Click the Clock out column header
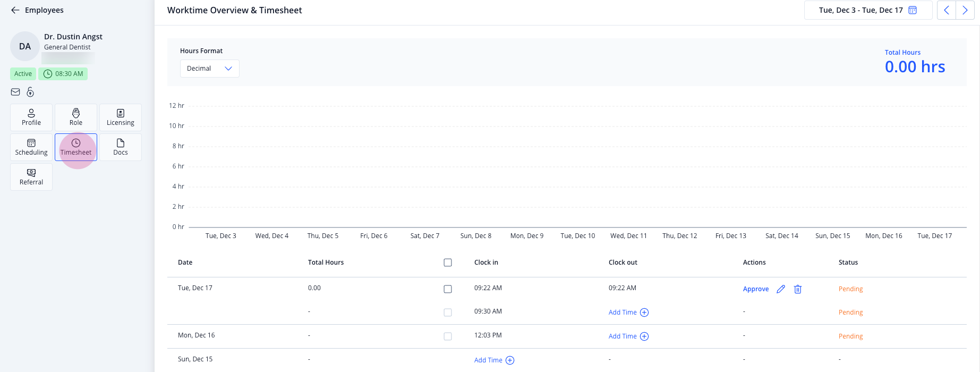 tap(623, 263)
